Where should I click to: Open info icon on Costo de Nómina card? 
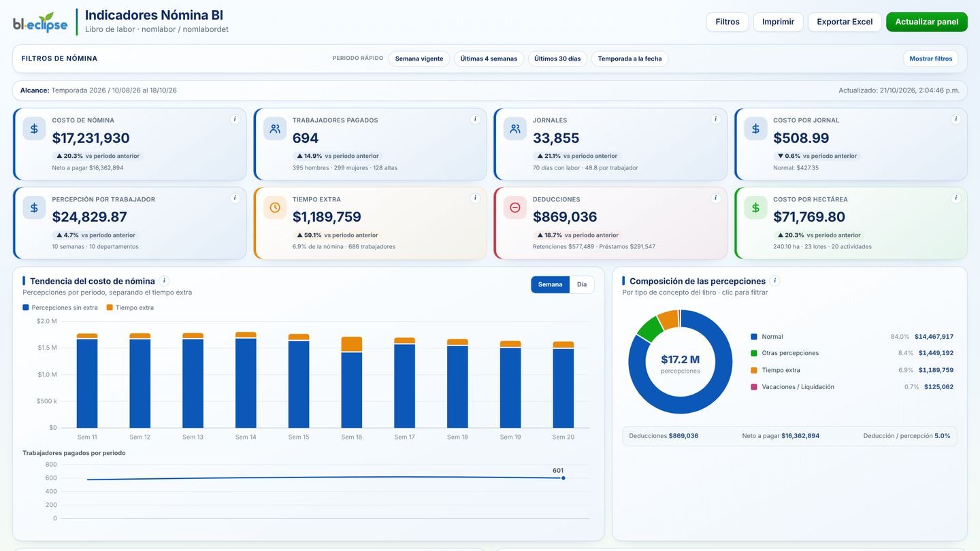click(x=235, y=119)
